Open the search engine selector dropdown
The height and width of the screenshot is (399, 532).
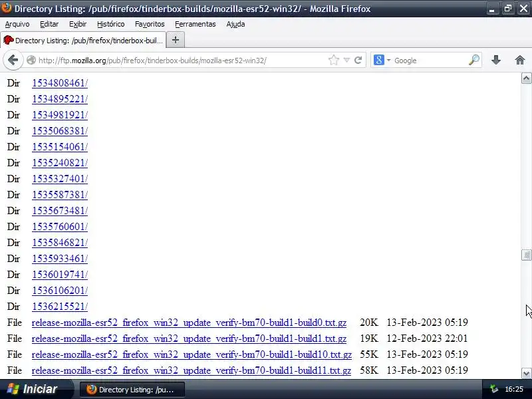[x=389, y=61]
